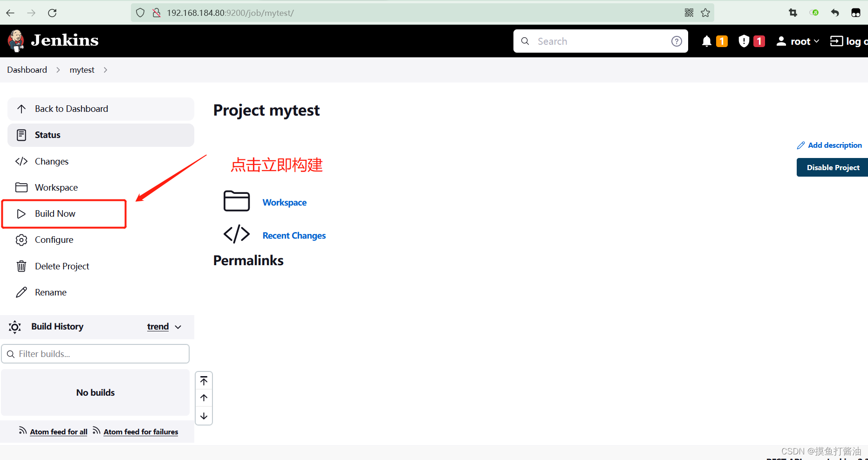
Task: Choose Delete Project in sidebar
Action: 101,266
